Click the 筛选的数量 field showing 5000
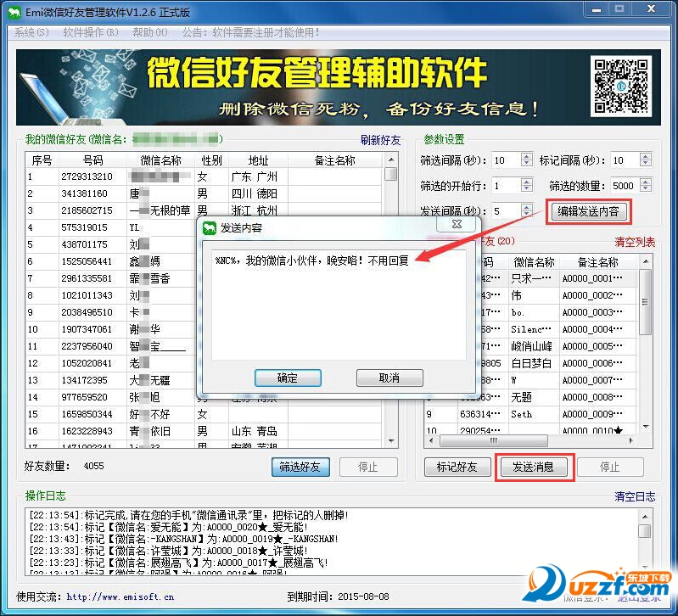678x616 pixels. pos(625,186)
